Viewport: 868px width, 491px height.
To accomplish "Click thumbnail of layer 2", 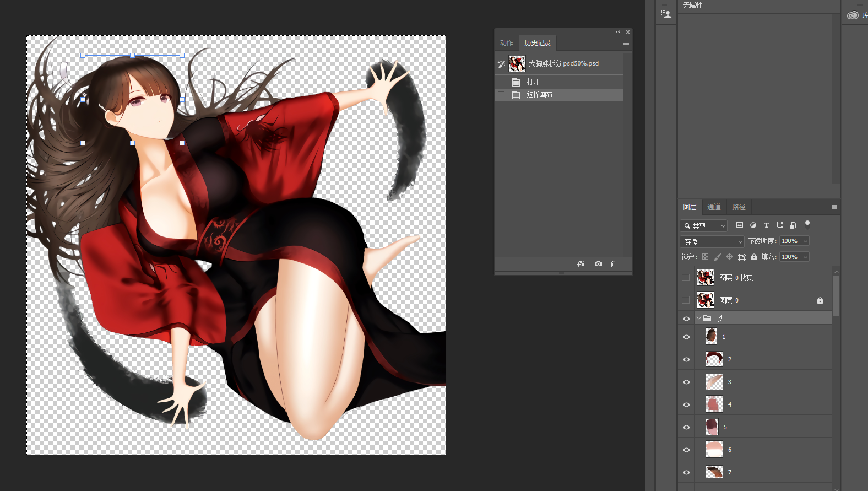I will [714, 359].
